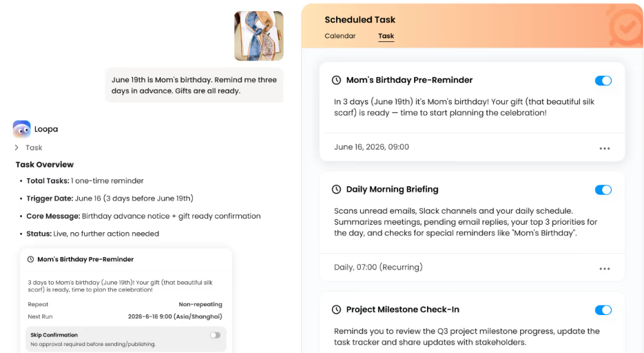Disable the Mom's Birthday Pre-Reminder toggle

603,81
